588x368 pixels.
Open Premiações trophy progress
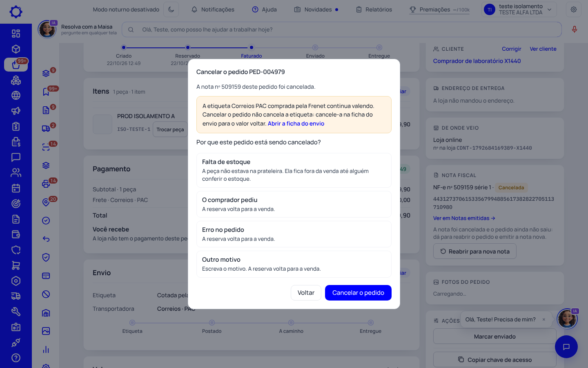[439, 9]
